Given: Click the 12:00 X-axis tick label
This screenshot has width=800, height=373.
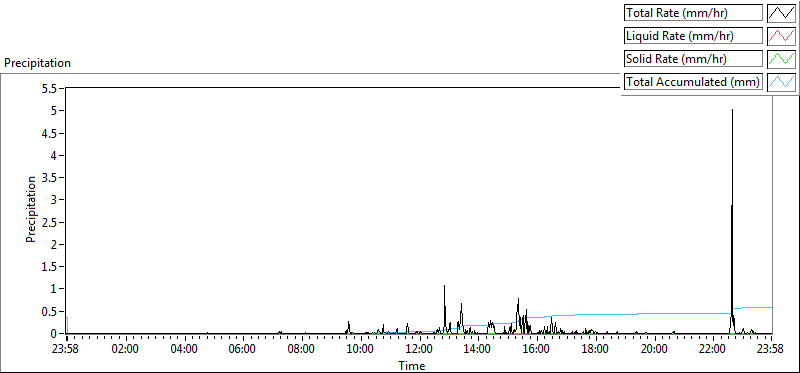Looking at the screenshot, I should point(419,350).
